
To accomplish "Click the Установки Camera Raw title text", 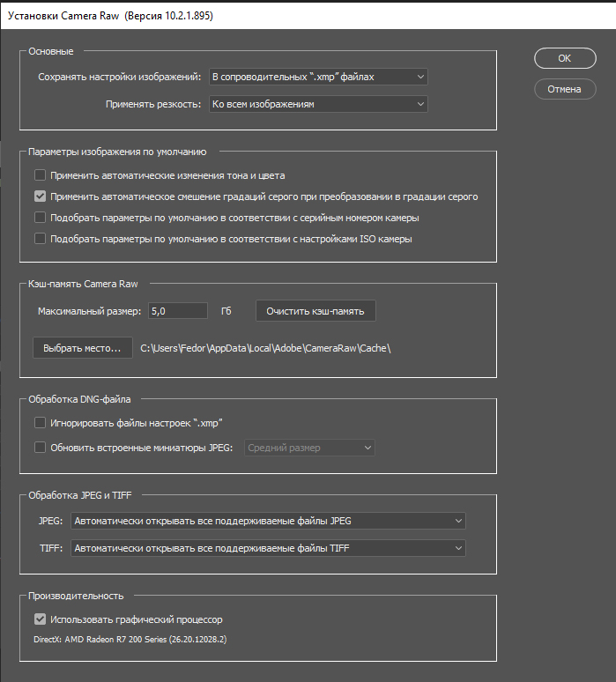I will [x=110, y=16].
